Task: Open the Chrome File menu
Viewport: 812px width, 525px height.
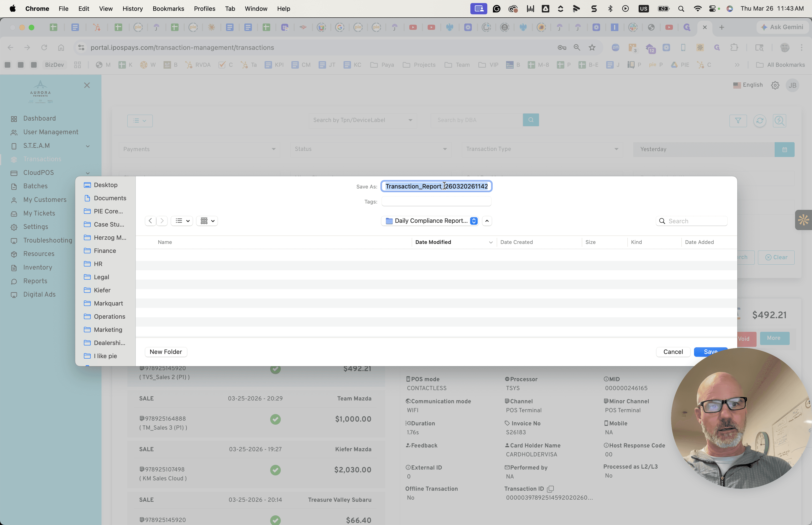Action: click(x=63, y=8)
